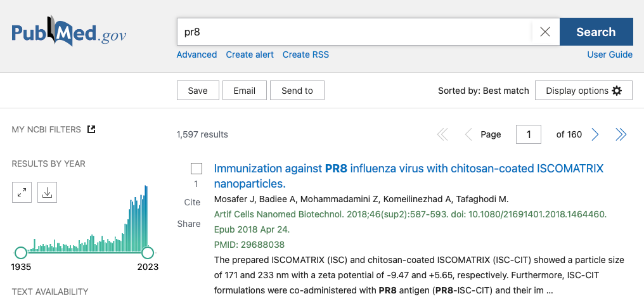The width and height of the screenshot is (644, 308).
Task: Open the Advanced search link
Action: pos(196,55)
